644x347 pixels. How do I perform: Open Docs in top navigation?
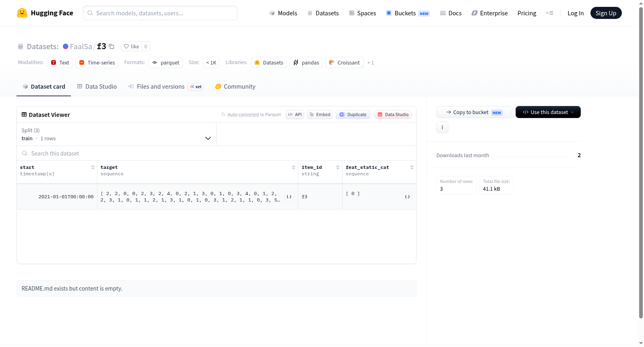click(x=451, y=13)
